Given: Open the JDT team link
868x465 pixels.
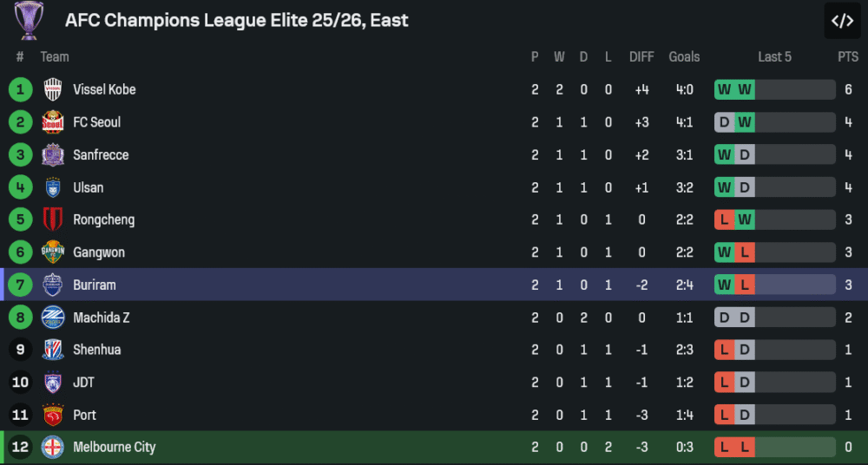Looking at the screenshot, I should [x=83, y=383].
